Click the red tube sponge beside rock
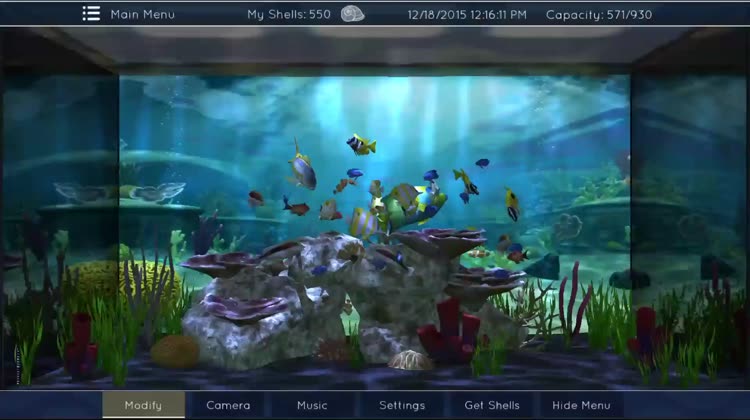This screenshot has height=420, width=750. click(x=450, y=331)
